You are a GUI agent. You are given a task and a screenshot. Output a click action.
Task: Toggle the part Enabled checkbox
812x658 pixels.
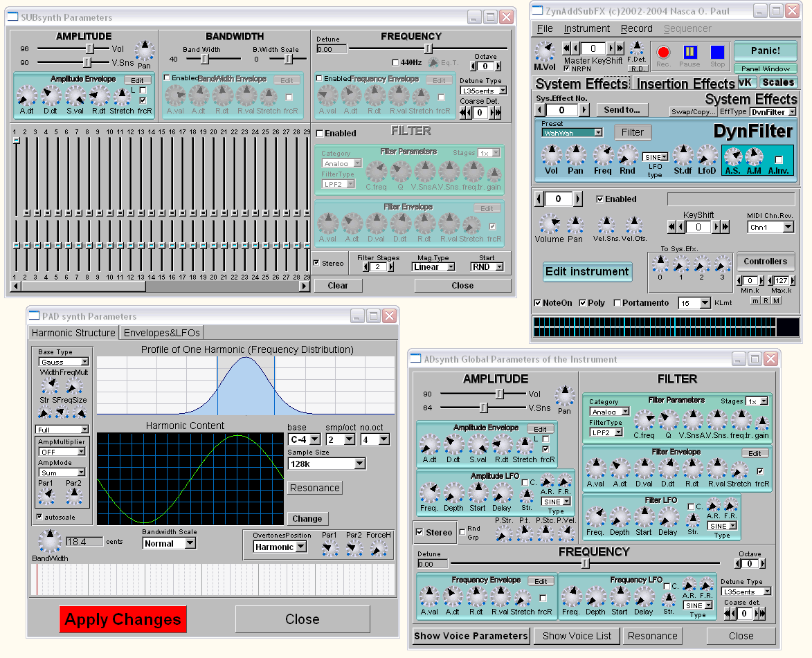click(599, 199)
